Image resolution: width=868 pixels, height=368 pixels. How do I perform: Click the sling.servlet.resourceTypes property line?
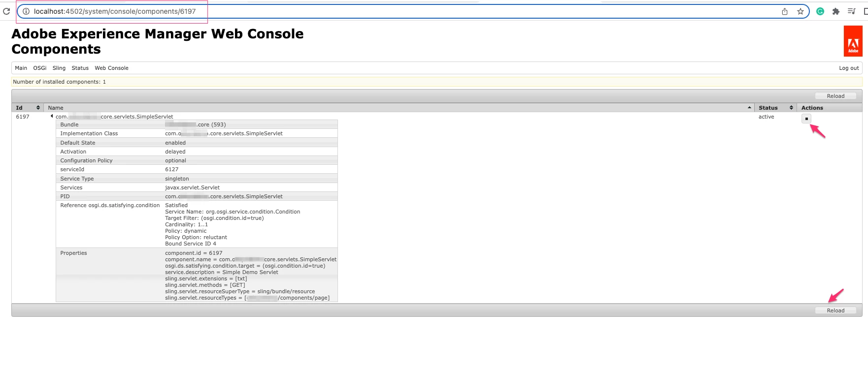point(247,298)
